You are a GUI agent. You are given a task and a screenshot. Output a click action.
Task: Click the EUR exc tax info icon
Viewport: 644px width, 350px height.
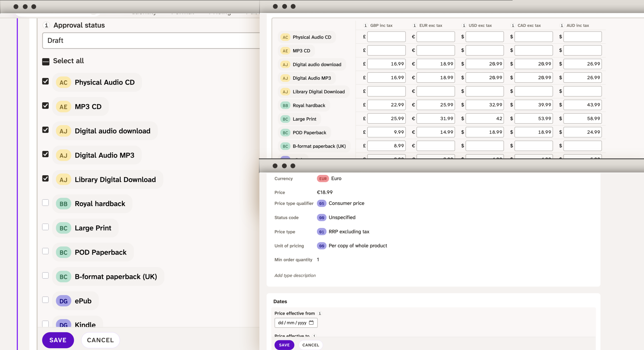(414, 26)
